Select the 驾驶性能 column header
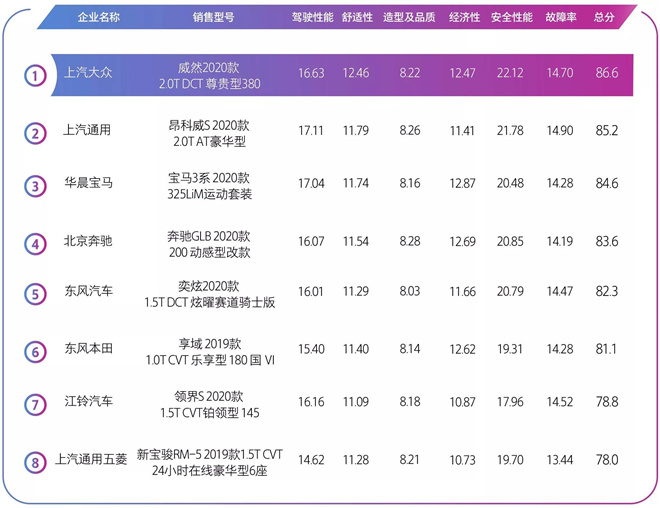 point(312,17)
